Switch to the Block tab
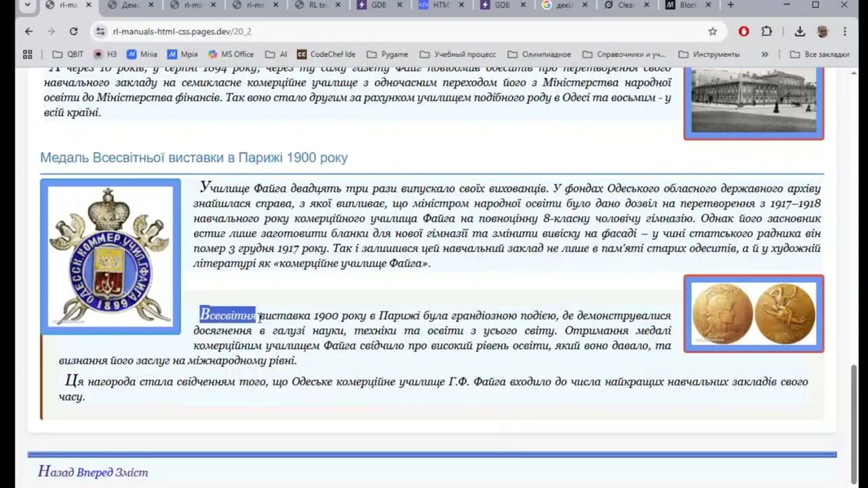This screenshot has width=868, height=488. (x=688, y=5)
